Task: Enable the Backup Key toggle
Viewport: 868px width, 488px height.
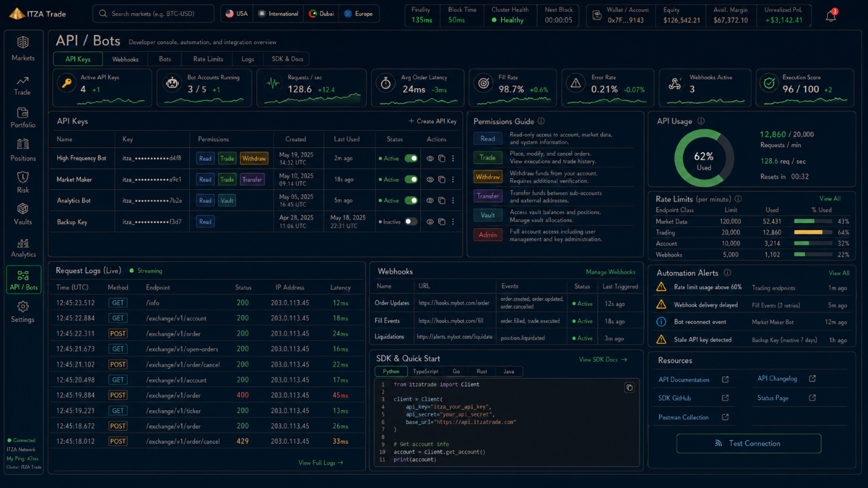Action: 411,222
